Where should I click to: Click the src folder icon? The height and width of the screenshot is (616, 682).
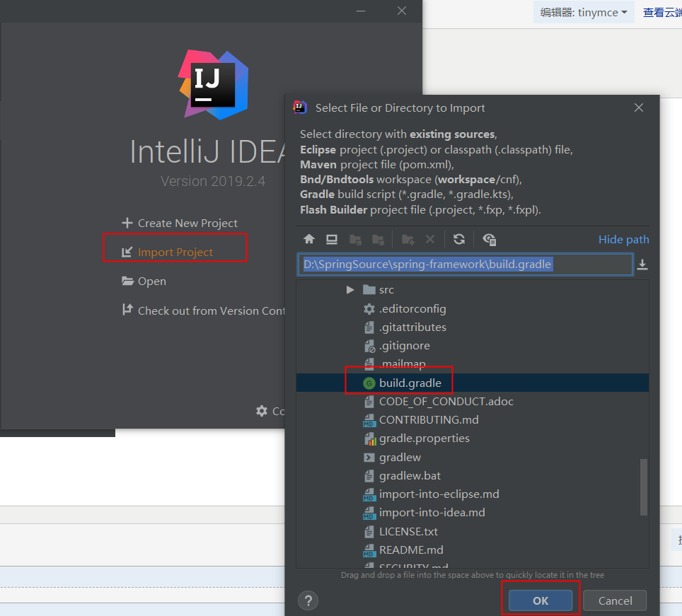pyautogui.click(x=369, y=289)
